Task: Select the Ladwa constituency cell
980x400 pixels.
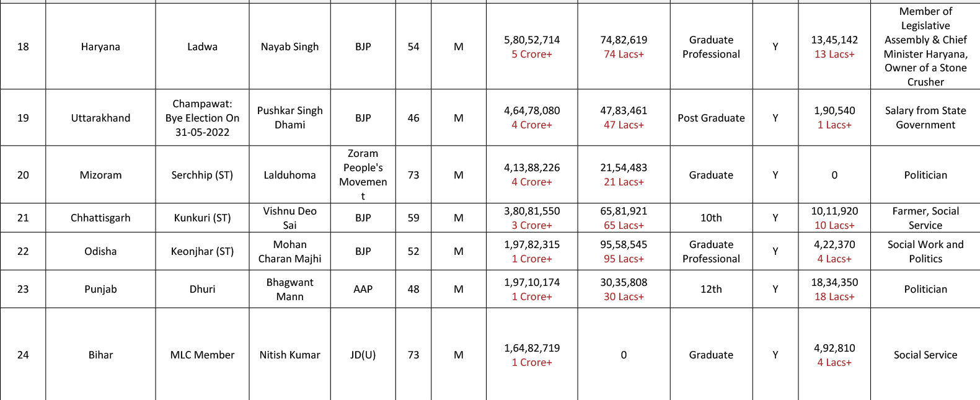Action: tap(202, 47)
